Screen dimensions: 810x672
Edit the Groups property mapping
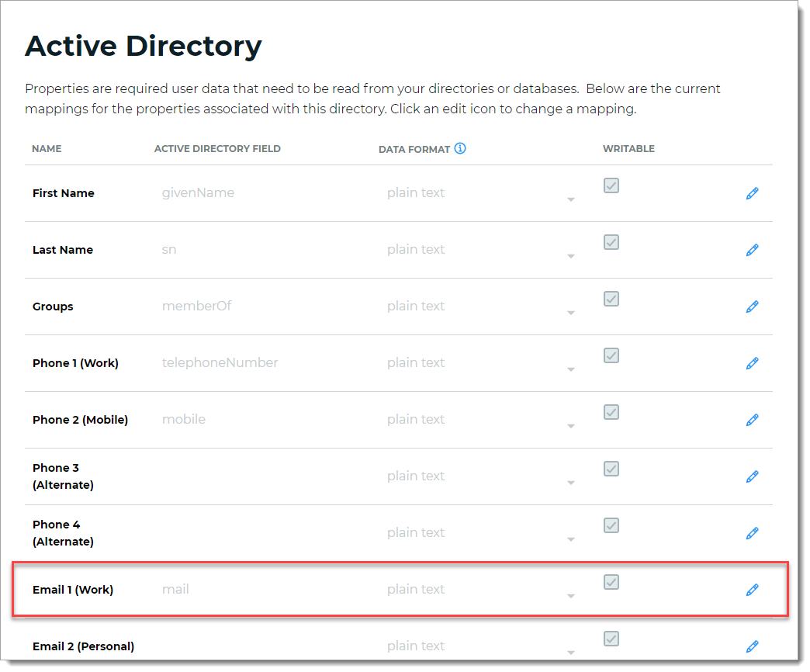[x=752, y=307]
